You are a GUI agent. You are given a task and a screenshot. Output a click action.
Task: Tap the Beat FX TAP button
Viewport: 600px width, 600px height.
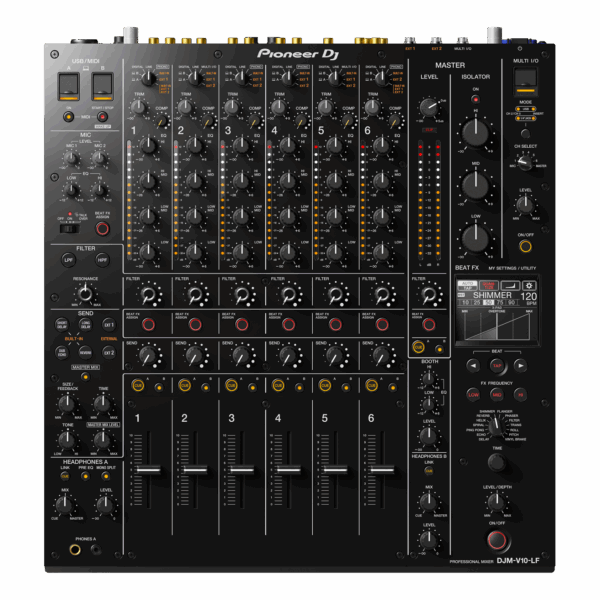pyautogui.click(x=497, y=365)
